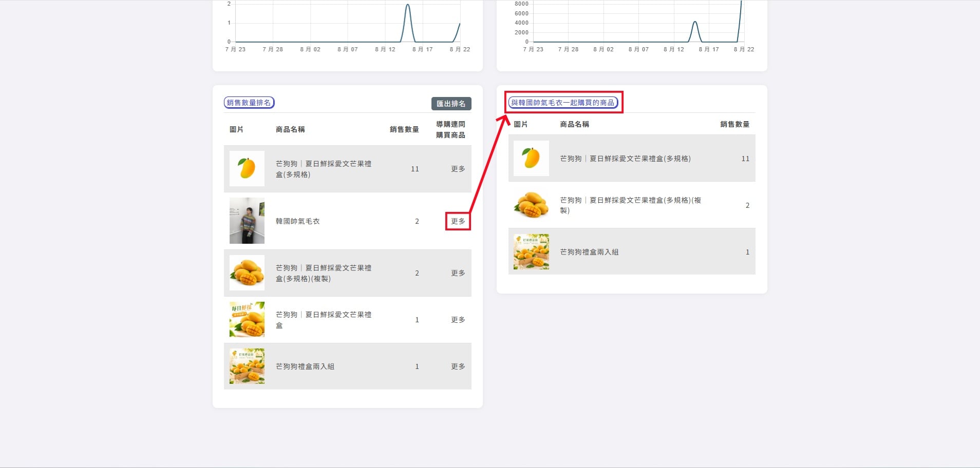Click 每日鮮採 mango thumbnail in ranking list
Image resolution: width=980 pixels, height=468 pixels.
pos(247,319)
